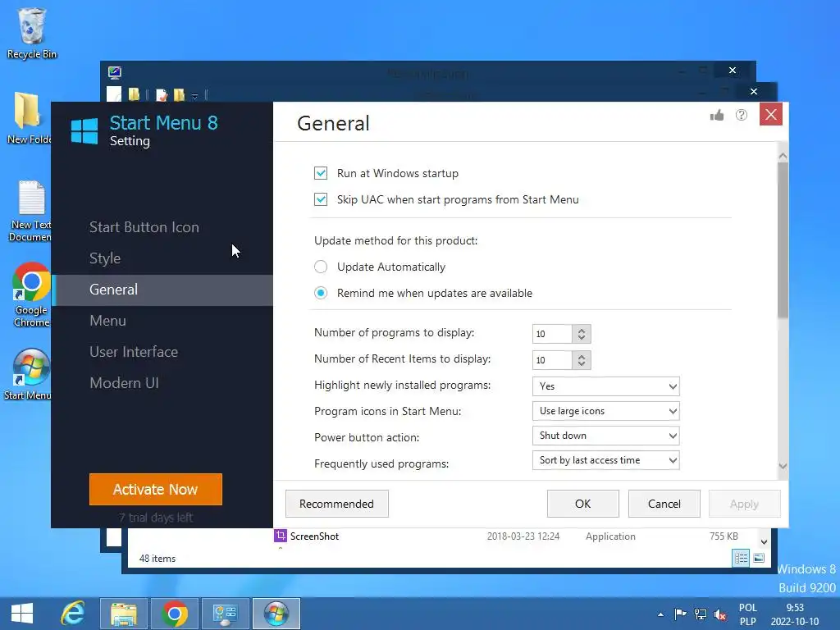Click the thumbs-up like icon
840x630 pixels.
[x=717, y=115]
